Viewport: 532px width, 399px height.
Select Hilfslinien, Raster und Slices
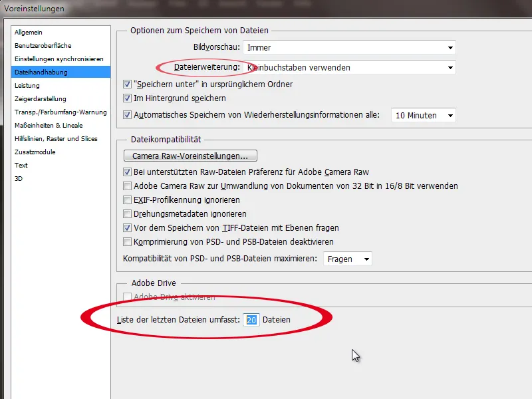(x=61, y=138)
